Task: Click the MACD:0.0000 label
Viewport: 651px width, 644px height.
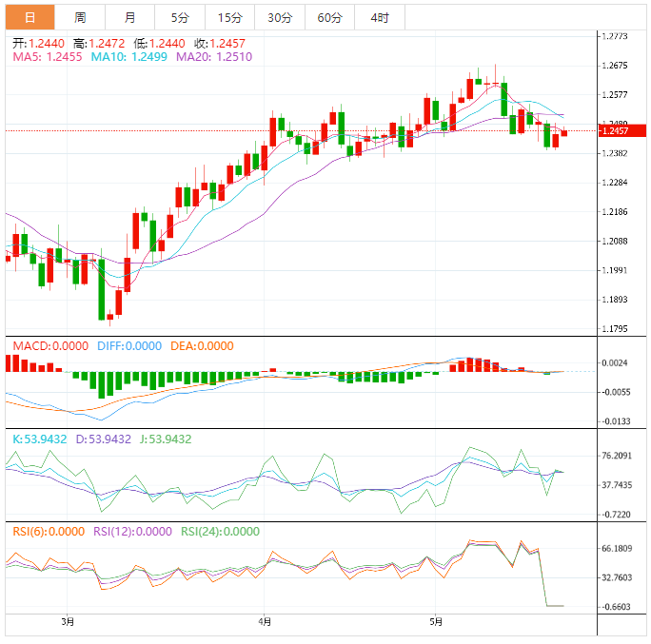Action: (x=50, y=346)
